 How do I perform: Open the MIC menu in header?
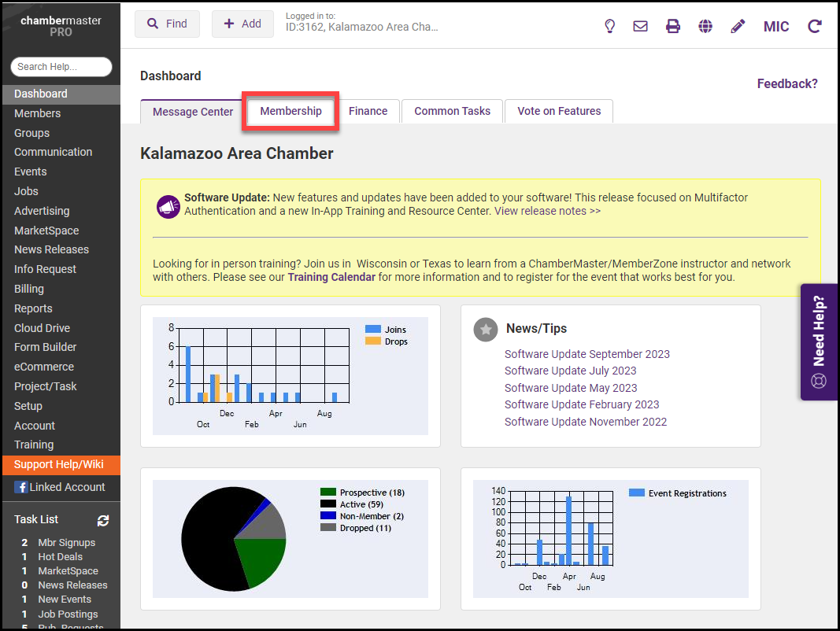776,26
